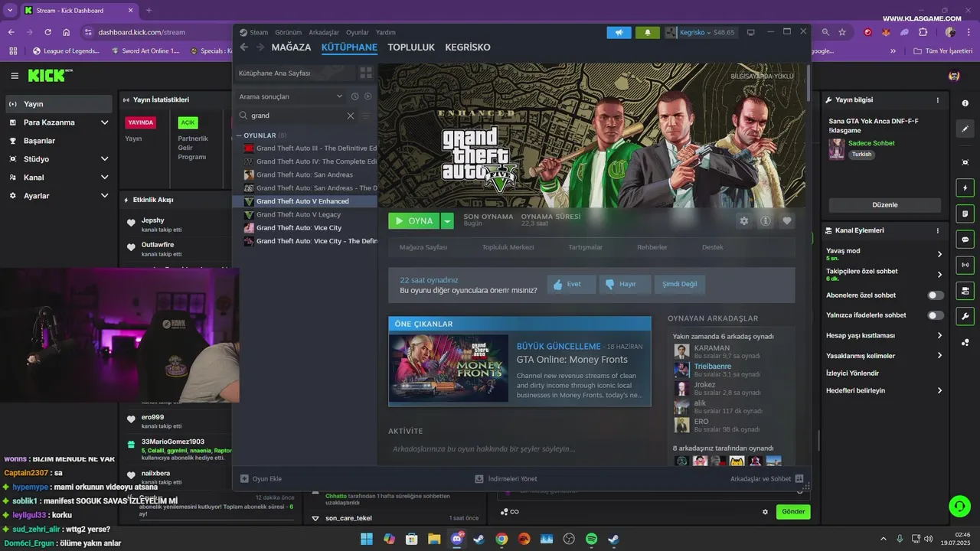Add GTA V Enhanced to favorites
This screenshot has width=980, height=551.
pyautogui.click(x=786, y=221)
